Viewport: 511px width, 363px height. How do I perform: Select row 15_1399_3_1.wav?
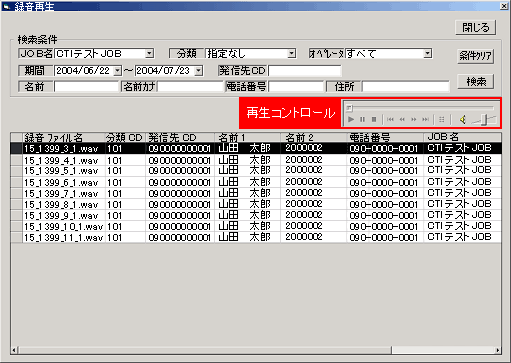256,148
